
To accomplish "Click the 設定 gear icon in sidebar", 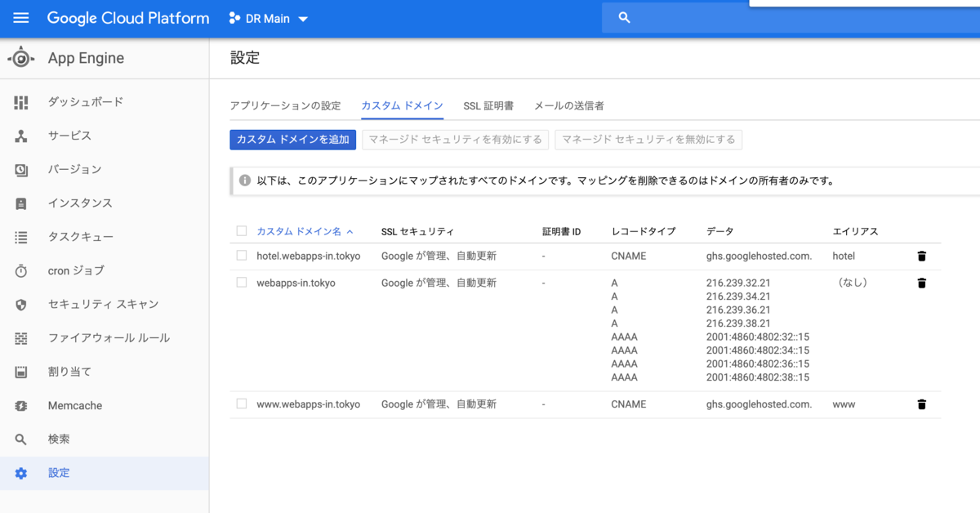I will [x=21, y=473].
